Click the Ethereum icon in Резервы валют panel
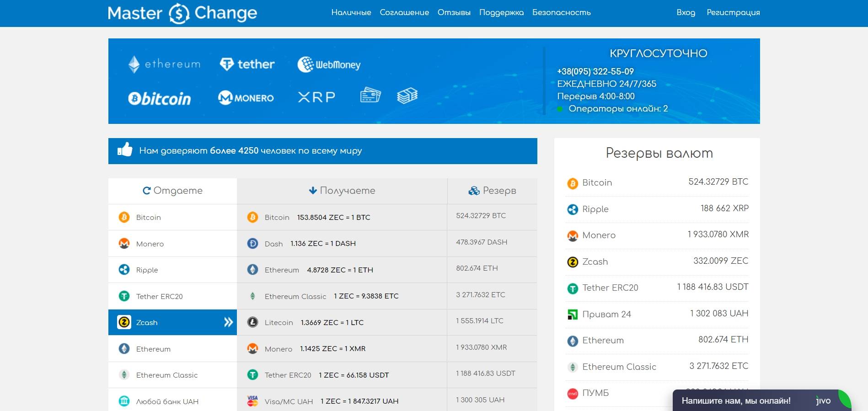The image size is (868, 411). click(x=573, y=341)
